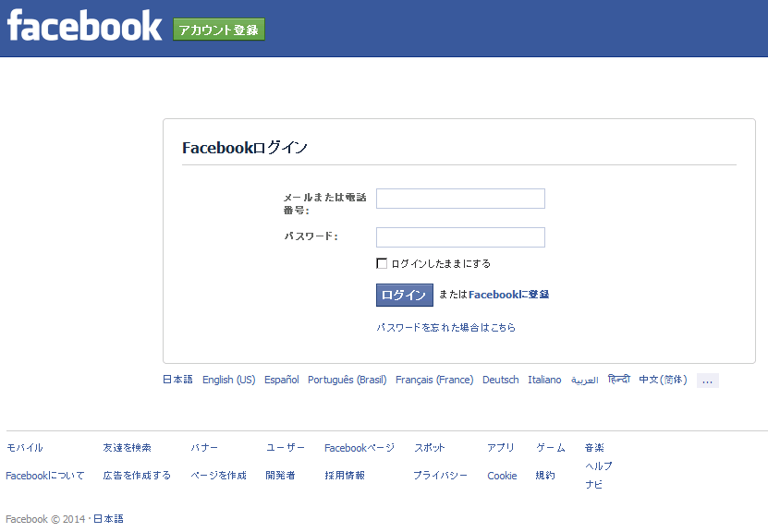768x532 pixels.
Task: Open the ヘルプ footer link
Action: [x=598, y=466]
